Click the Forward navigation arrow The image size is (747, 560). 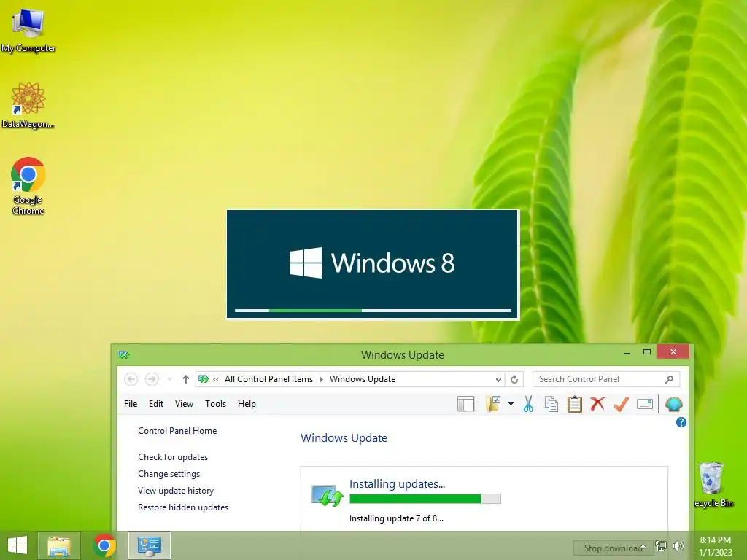[152, 379]
